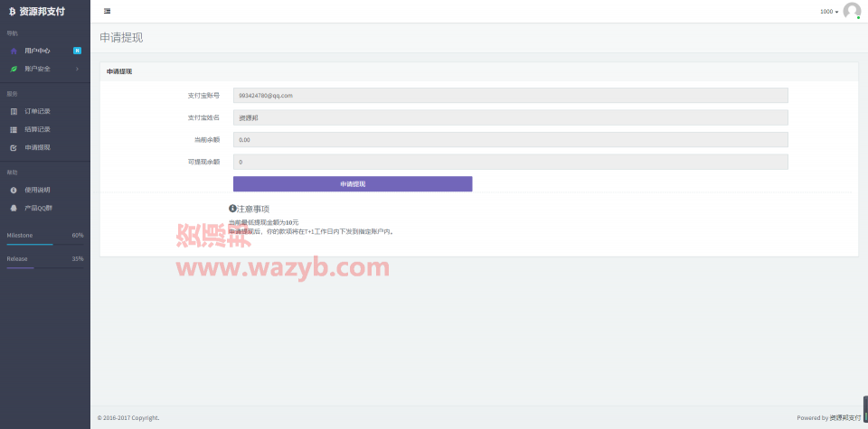Click the QQ penguin icon

(14, 208)
